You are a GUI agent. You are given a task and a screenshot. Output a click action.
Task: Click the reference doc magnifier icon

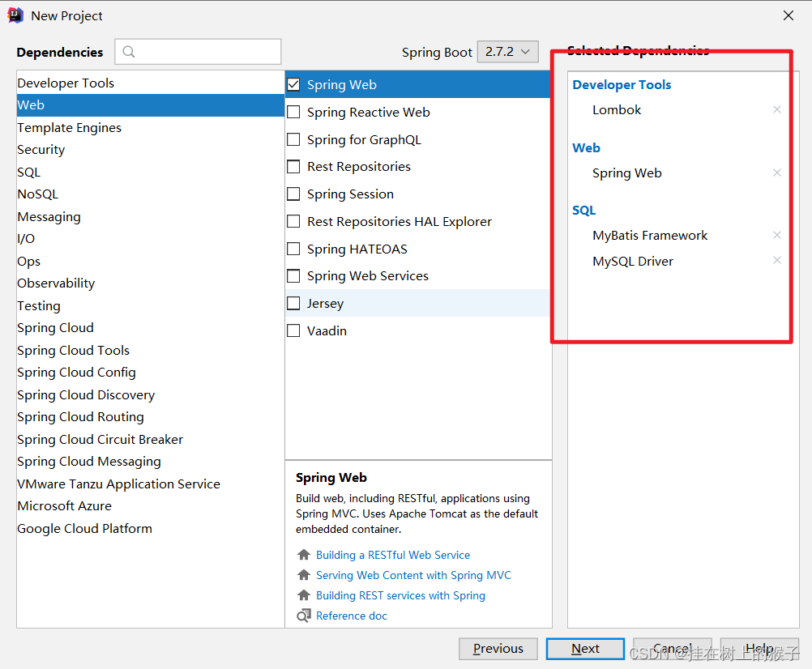click(x=304, y=616)
